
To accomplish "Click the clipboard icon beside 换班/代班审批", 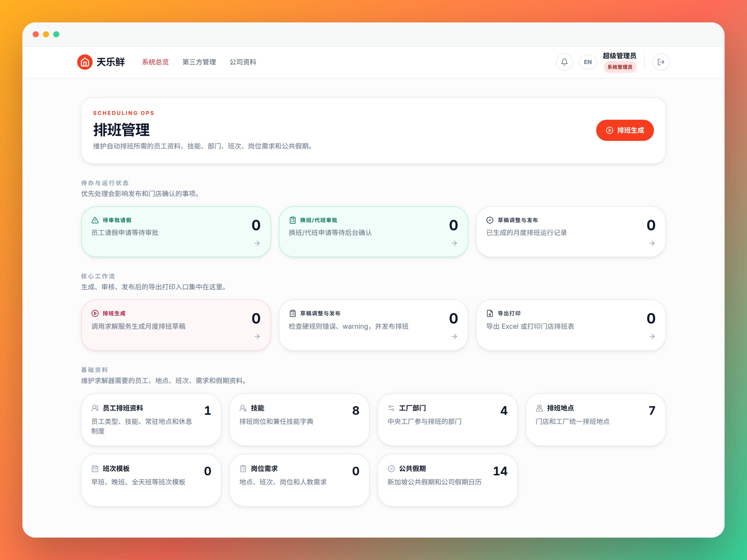I will (292, 220).
